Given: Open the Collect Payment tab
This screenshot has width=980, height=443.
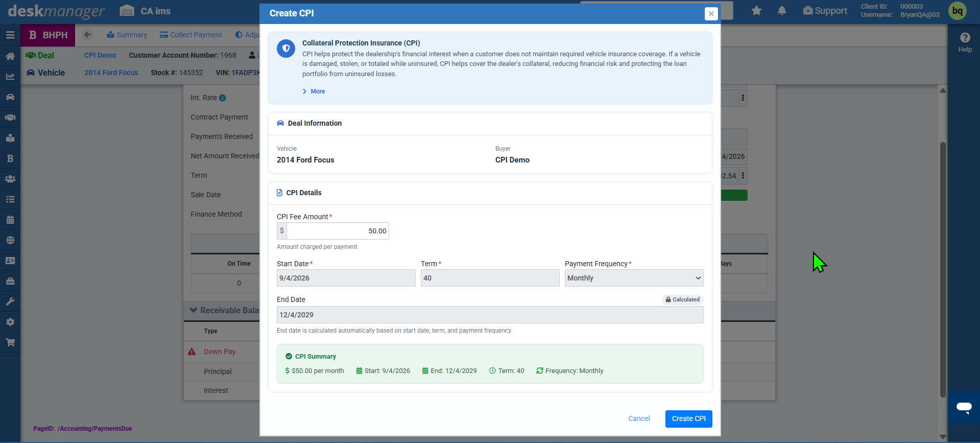Looking at the screenshot, I should click(191, 35).
